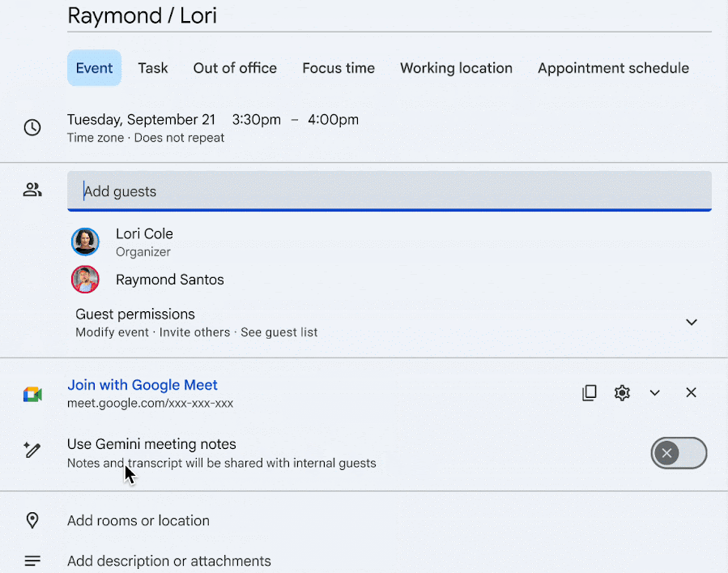Expand Guest permissions section chevron
This screenshot has height=573, width=728.
coord(691,322)
